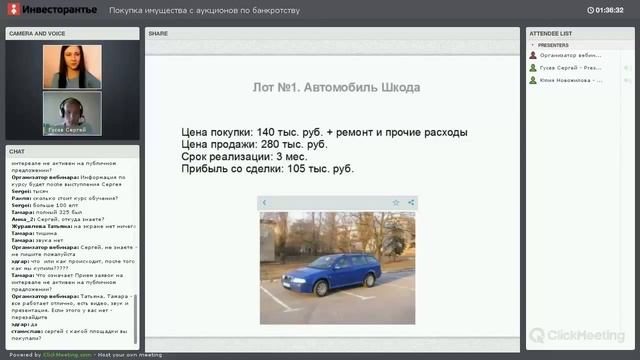The image size is (640, 360).
Task: Click the green avatar icon of Гусев Сергей
Action: point(533,68)
